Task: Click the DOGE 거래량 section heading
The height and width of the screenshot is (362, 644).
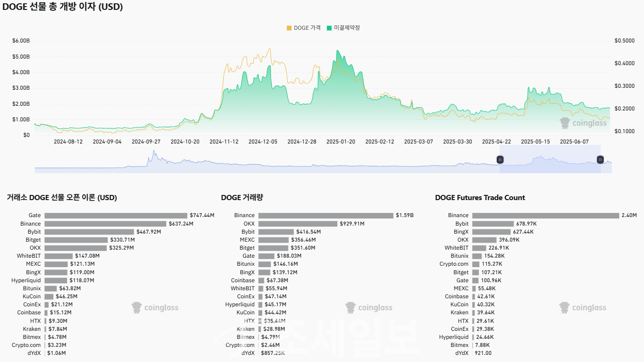Action: point(245,198)
